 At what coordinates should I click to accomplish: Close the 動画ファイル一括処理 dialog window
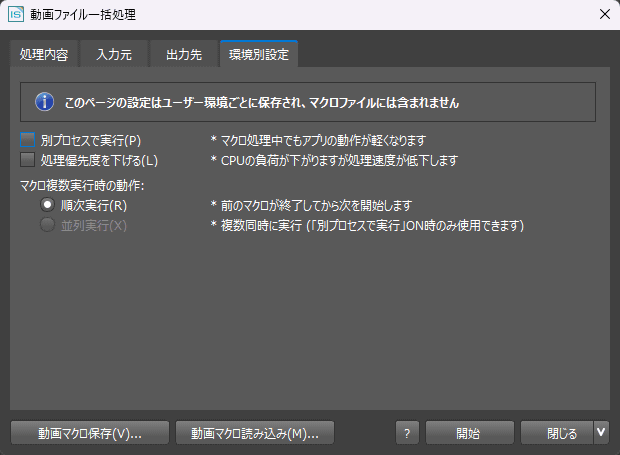click(605, 15)
